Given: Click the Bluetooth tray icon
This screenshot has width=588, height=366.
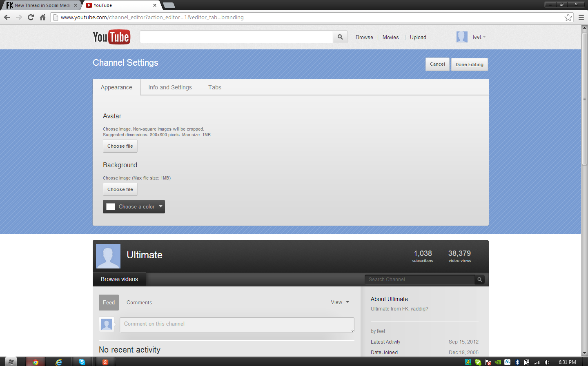Looking at the screenshot, I should point(517,362).
